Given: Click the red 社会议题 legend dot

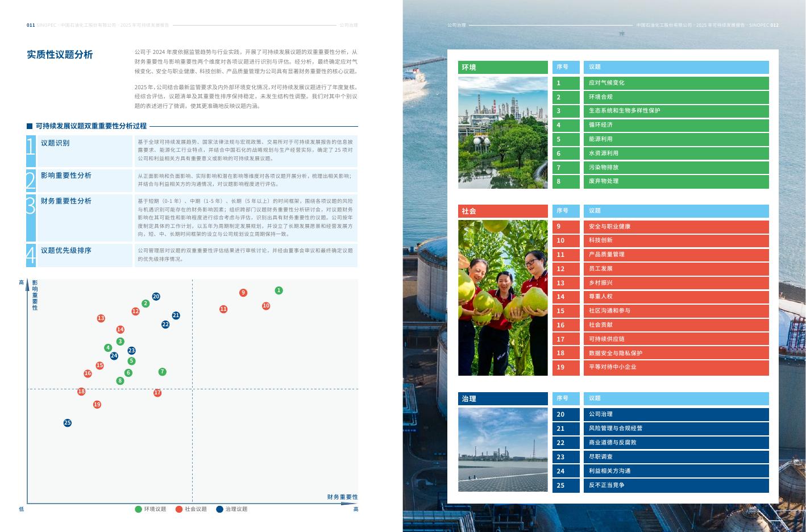Looking at the screenshot, I should coord(179,509).
